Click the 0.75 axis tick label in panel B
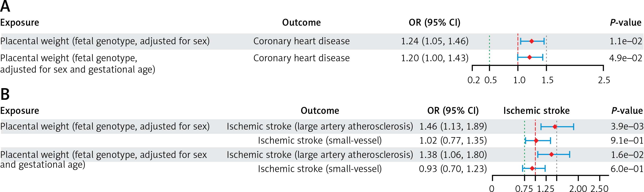Image resolution: width=644 pixels, height=192 pixels. click(524, 188)
